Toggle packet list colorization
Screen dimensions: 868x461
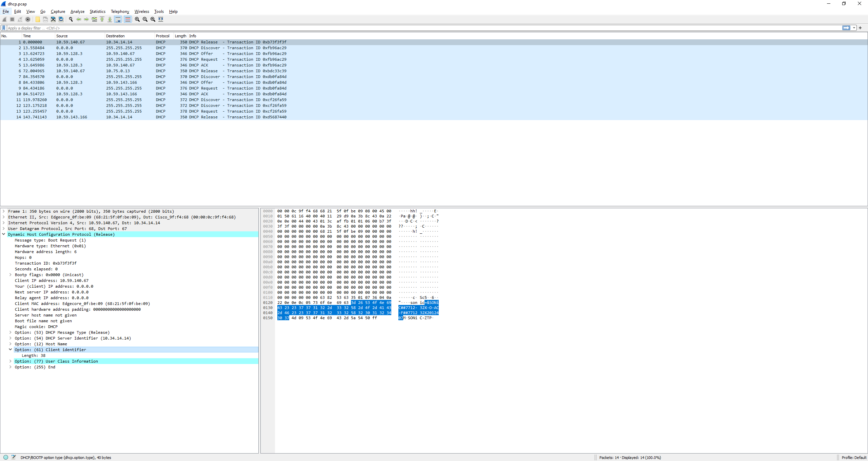click(x=127, y=19)
